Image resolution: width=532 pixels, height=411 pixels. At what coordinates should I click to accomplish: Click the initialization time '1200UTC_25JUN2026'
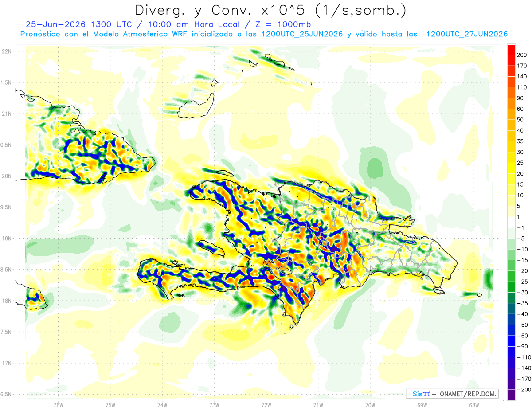302,34
